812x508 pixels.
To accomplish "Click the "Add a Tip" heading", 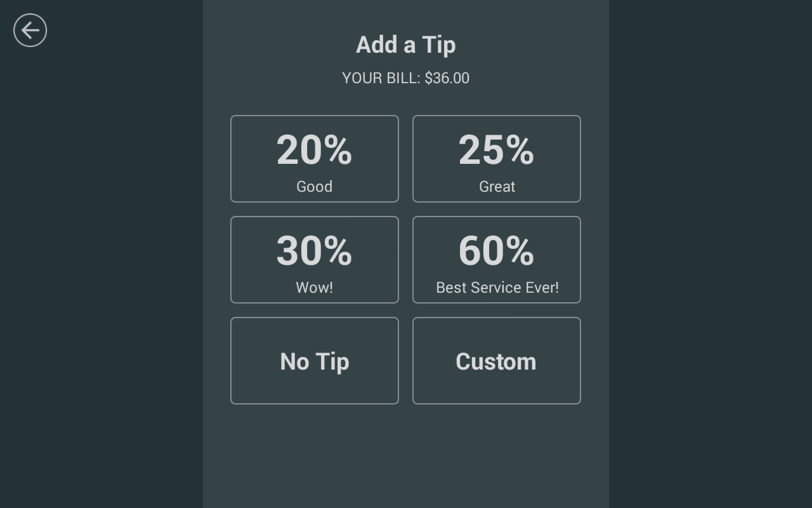I will pos(406,45).
